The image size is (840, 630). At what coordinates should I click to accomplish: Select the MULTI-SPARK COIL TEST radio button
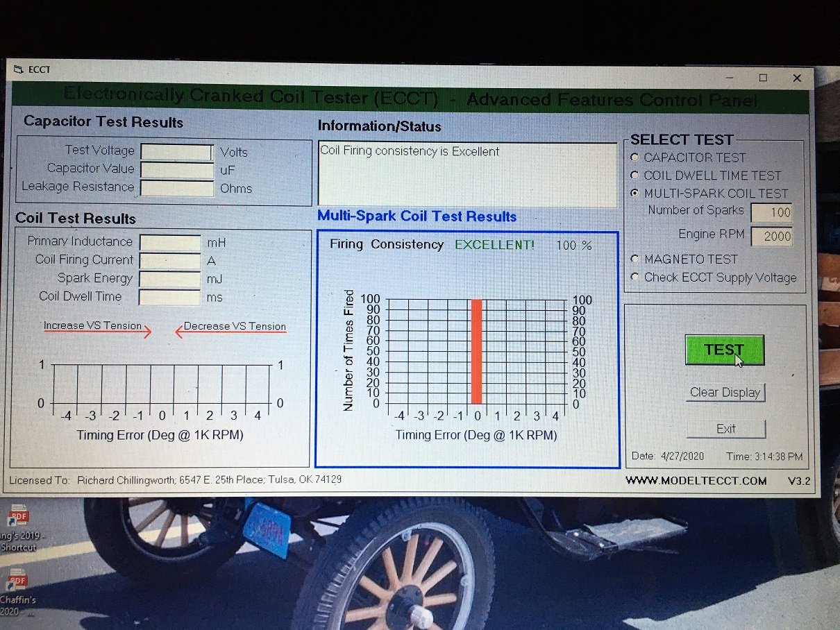click(634, 194)
